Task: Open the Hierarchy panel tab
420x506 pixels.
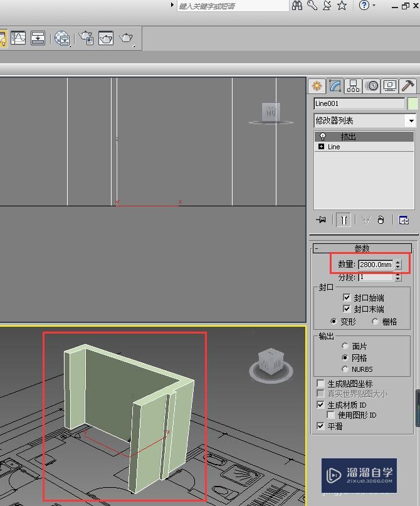Action: [x=353, y=86]
